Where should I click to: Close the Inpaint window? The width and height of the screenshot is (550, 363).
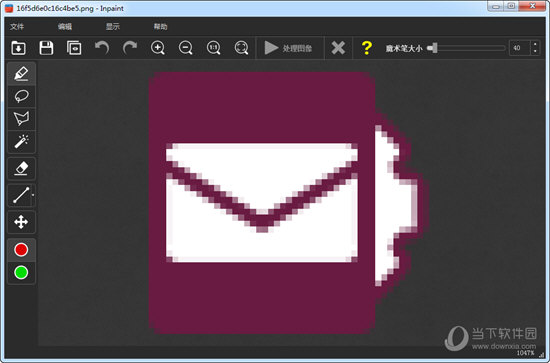click(x=532, y=6)
